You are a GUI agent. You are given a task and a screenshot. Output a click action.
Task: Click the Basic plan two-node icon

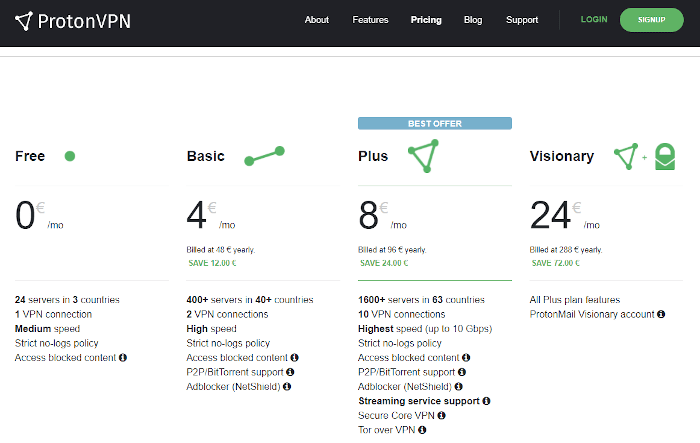[264, 156]
